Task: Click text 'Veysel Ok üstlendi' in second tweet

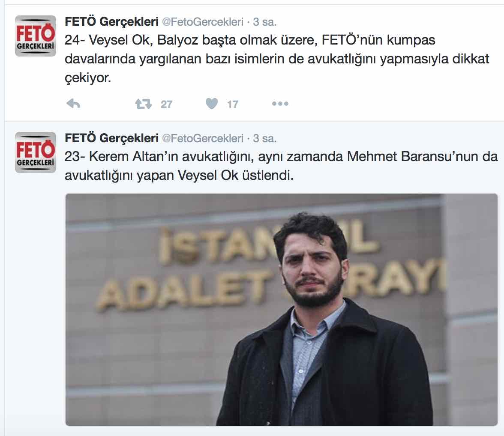Action: 235,176
